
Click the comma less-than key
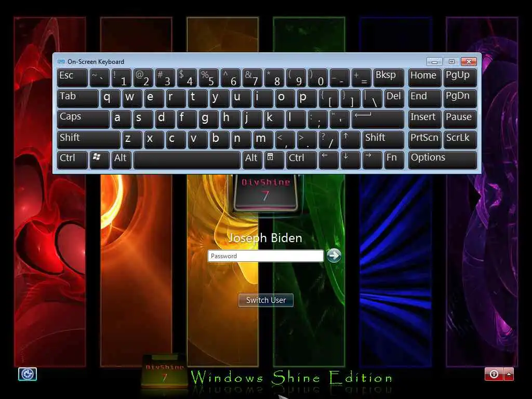click(x=285, y=139)
